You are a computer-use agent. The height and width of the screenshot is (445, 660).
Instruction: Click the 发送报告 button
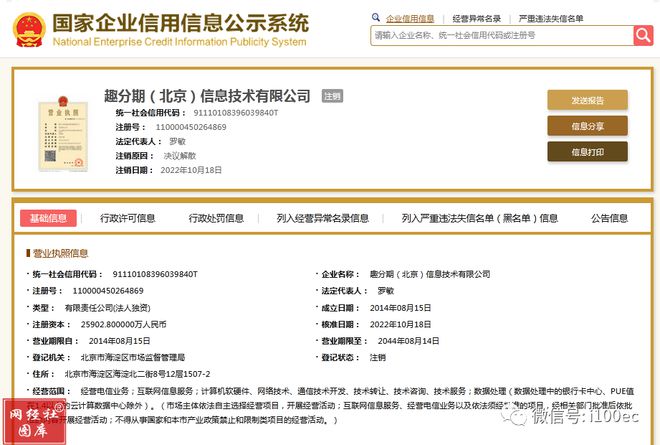pos(587,100)
